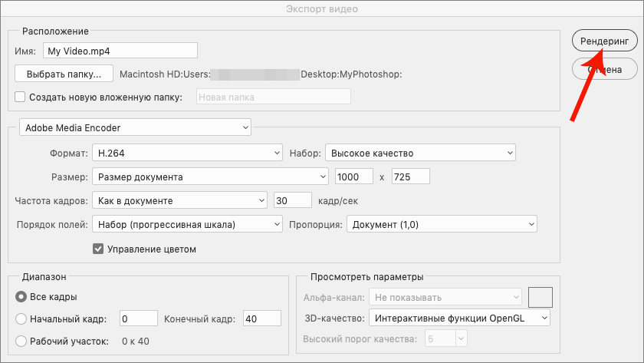644x363 pixels.
Task: Toggle Управление цветом checkbox
Action: point(97,249)
